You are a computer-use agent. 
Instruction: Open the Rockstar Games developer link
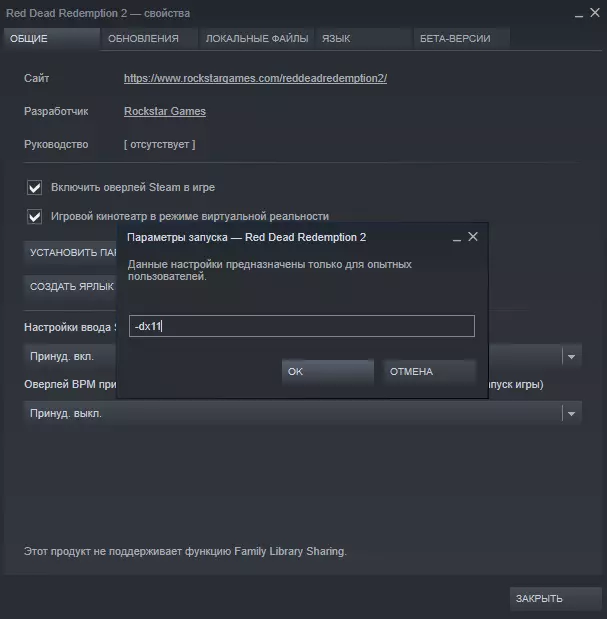point(165,111)
